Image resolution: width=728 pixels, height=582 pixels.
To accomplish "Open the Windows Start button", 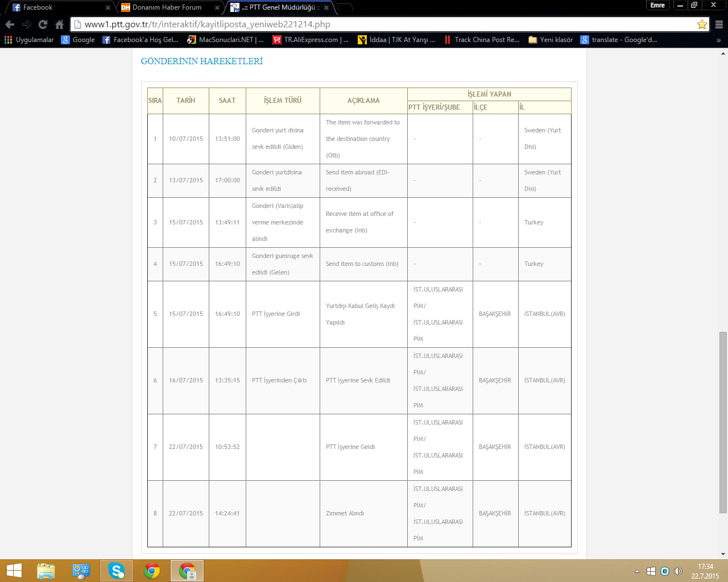I will coord(14,571).
